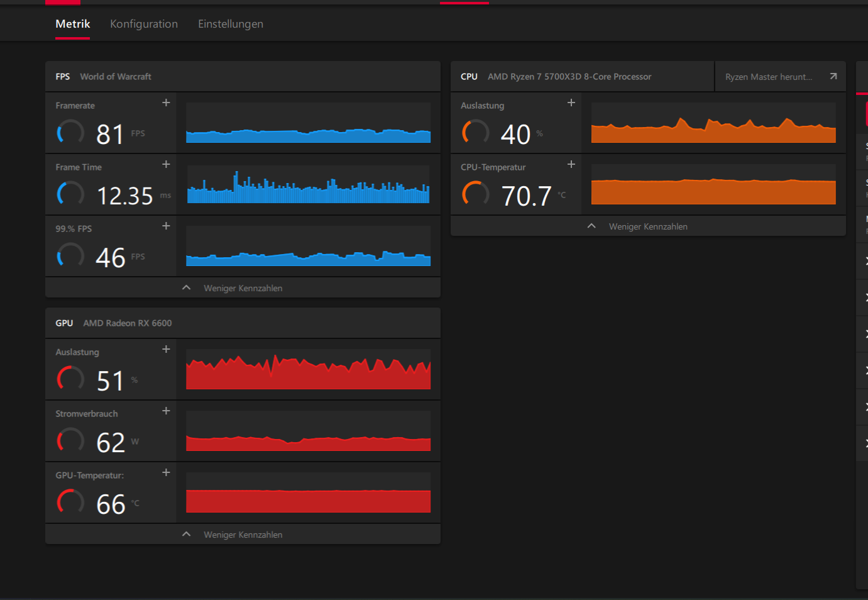The image size is (868, 600).
Task: Open the Einstellungen tab
Action: point(231,24)
